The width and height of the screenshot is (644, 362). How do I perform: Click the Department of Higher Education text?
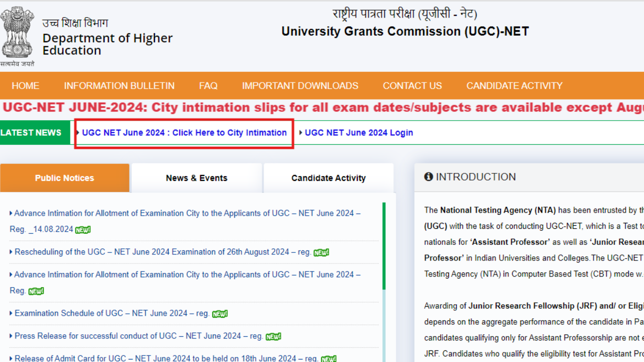pyautogui.click(x=108, y=44)
